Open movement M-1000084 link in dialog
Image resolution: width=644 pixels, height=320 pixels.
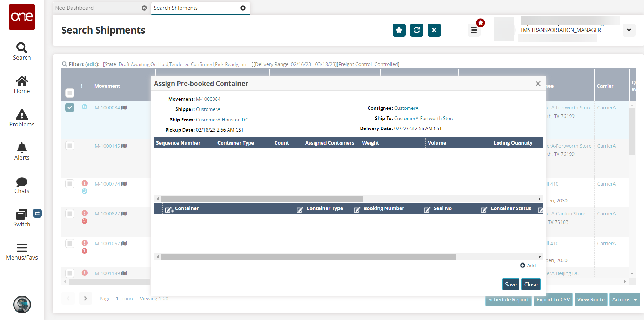(x=208, y=99)
